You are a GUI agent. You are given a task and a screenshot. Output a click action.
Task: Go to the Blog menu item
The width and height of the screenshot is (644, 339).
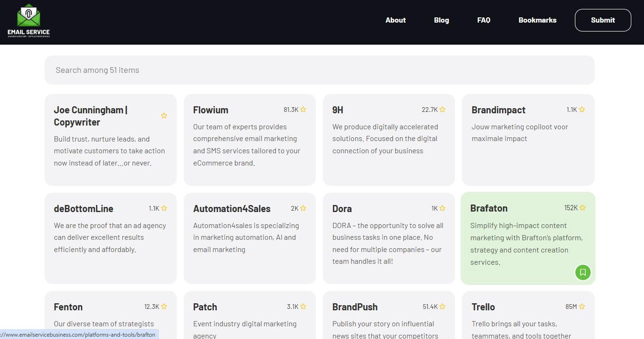click(x=441, y=20)
